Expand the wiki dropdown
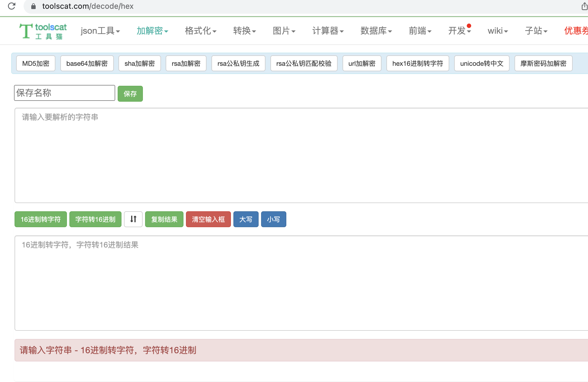The width and height of the screenshot is (588, 382). coord(497,31)
